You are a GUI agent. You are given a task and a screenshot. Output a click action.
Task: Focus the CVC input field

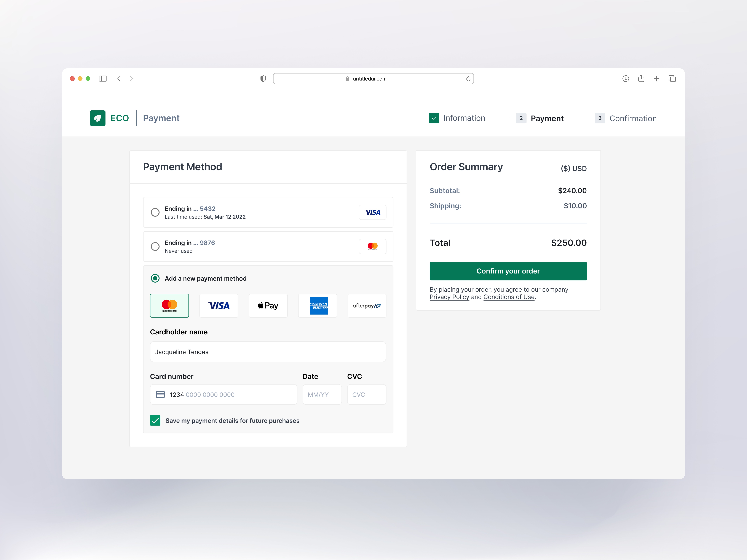click(367, 395)
